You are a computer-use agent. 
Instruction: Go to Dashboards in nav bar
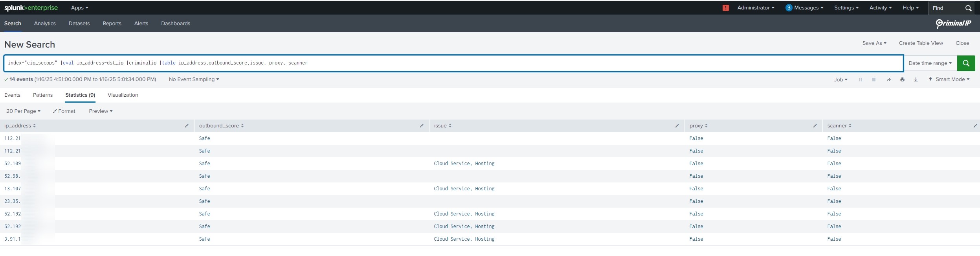(176, 24)
